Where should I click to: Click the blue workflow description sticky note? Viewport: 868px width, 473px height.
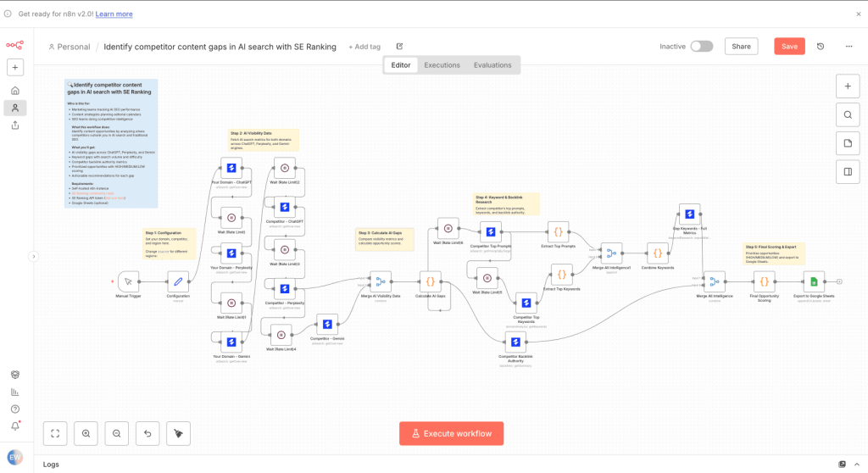pyautogui.click(x=111, y=143)
